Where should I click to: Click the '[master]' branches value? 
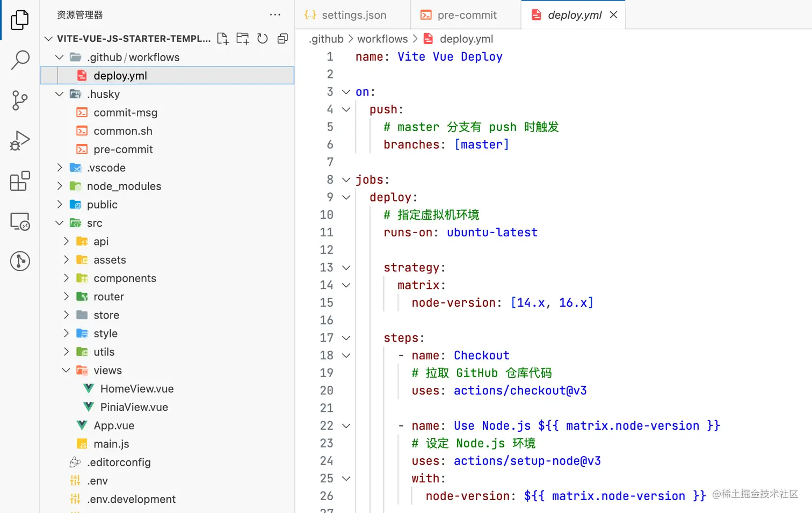[x=482, y=144]
